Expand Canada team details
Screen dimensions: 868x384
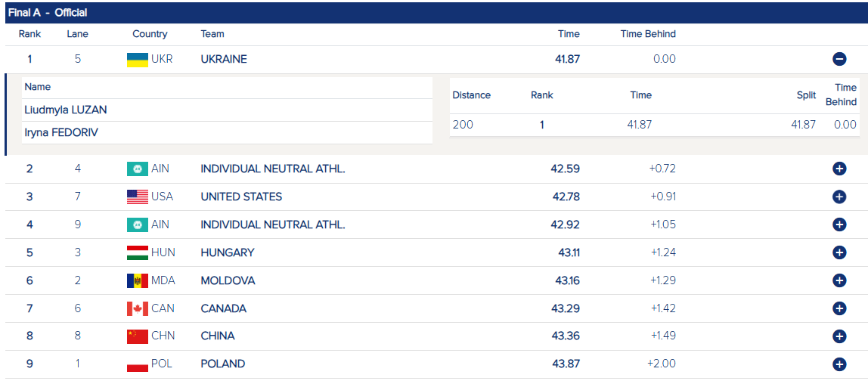pos(839,308)
